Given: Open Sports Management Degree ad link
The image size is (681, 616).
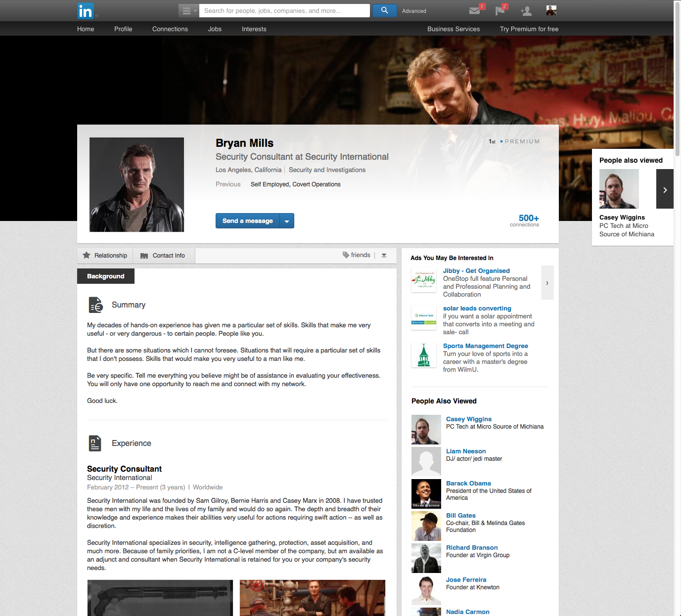Looking at the screenshot, I should [486, 346].
